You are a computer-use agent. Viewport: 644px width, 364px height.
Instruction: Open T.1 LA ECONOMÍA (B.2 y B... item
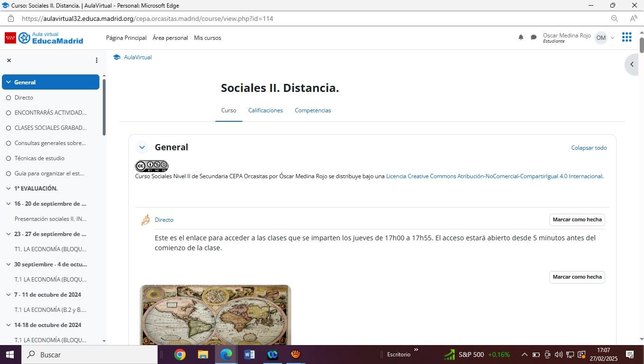51,310
